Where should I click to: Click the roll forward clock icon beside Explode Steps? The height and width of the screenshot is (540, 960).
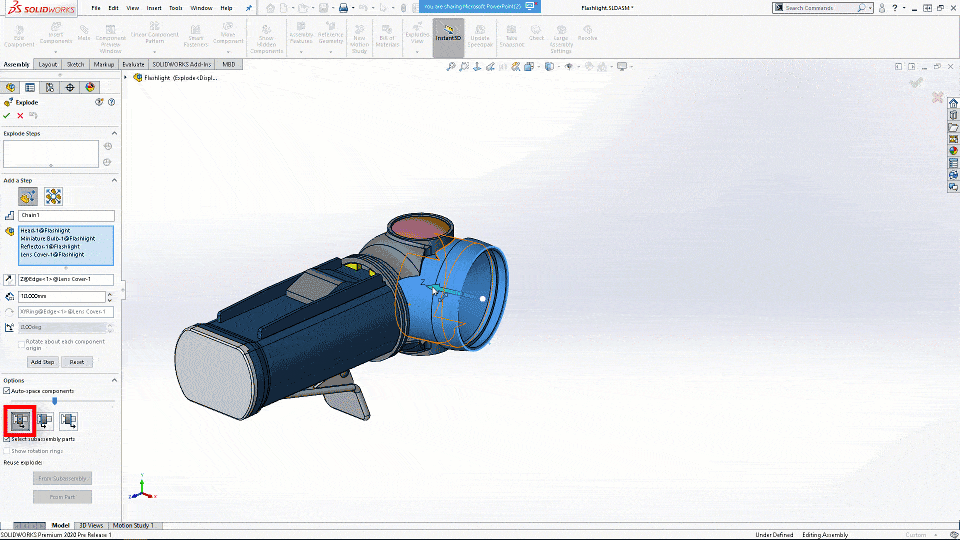(x=107, y=162)
